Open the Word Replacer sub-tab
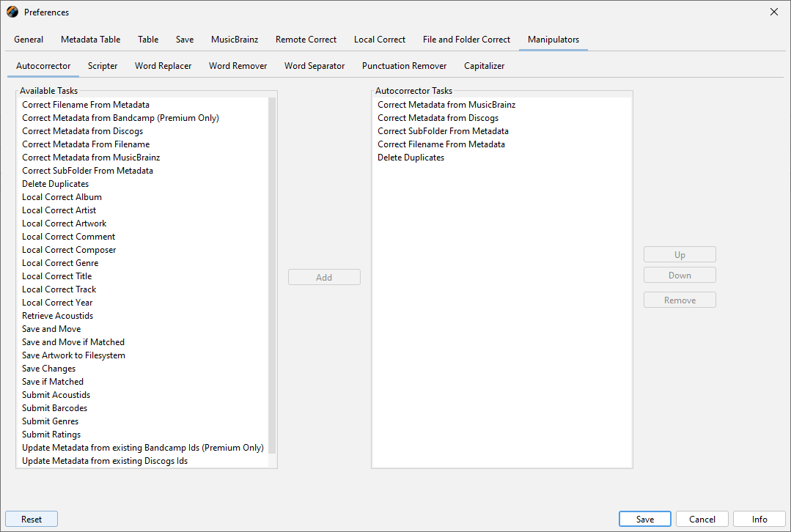 tap(163, 65)
